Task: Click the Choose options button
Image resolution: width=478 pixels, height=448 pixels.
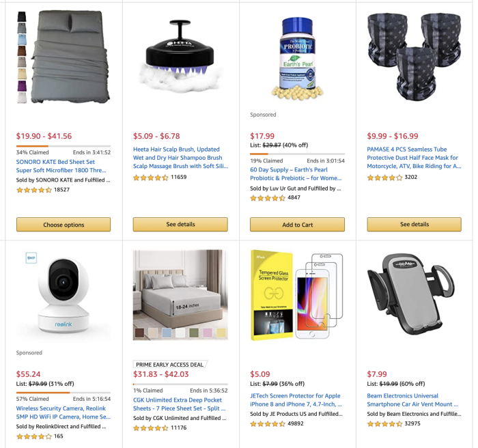Action: (x=64, y=225)
